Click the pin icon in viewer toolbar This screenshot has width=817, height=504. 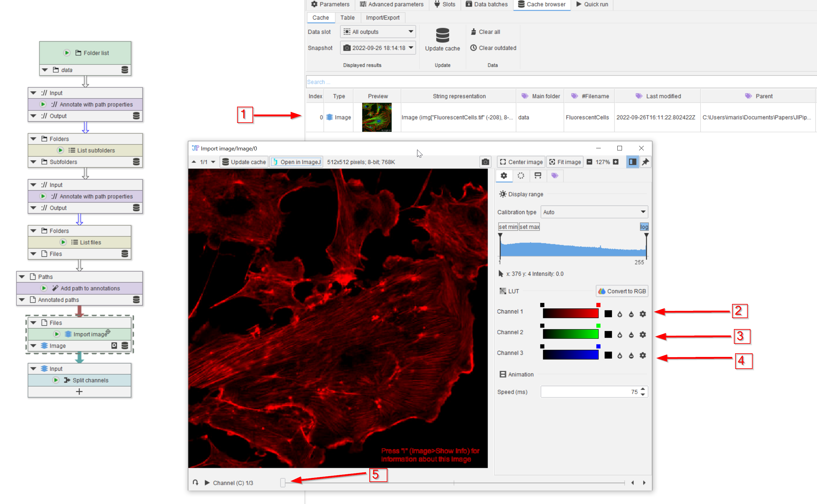click(645, 162)
